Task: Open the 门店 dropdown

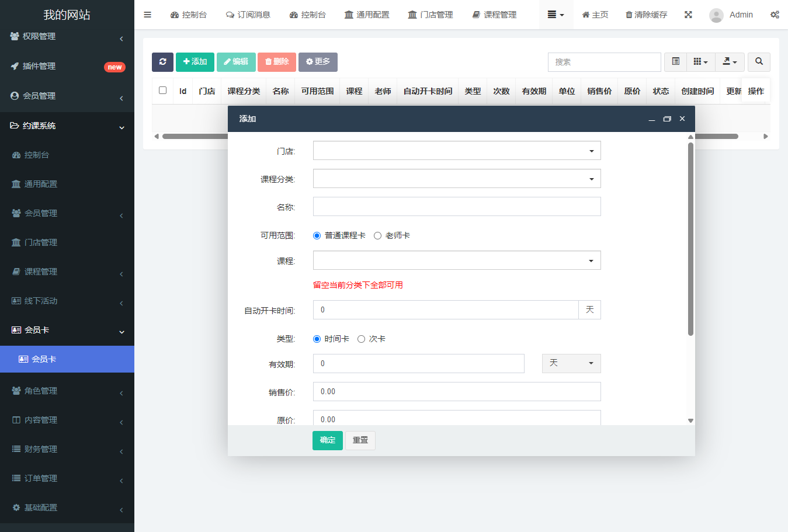Action: pyautogui.click(x=457, y=151)
